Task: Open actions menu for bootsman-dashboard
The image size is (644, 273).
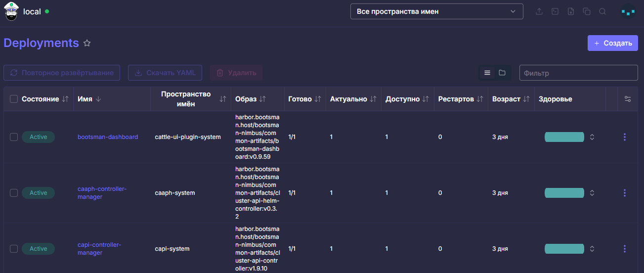Action: [625, 137]
